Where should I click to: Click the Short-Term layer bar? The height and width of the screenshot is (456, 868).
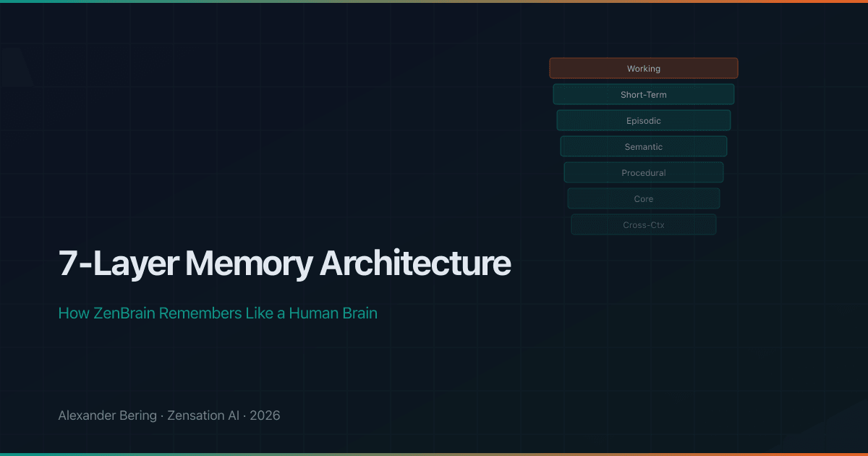click(x=644, y=94)
